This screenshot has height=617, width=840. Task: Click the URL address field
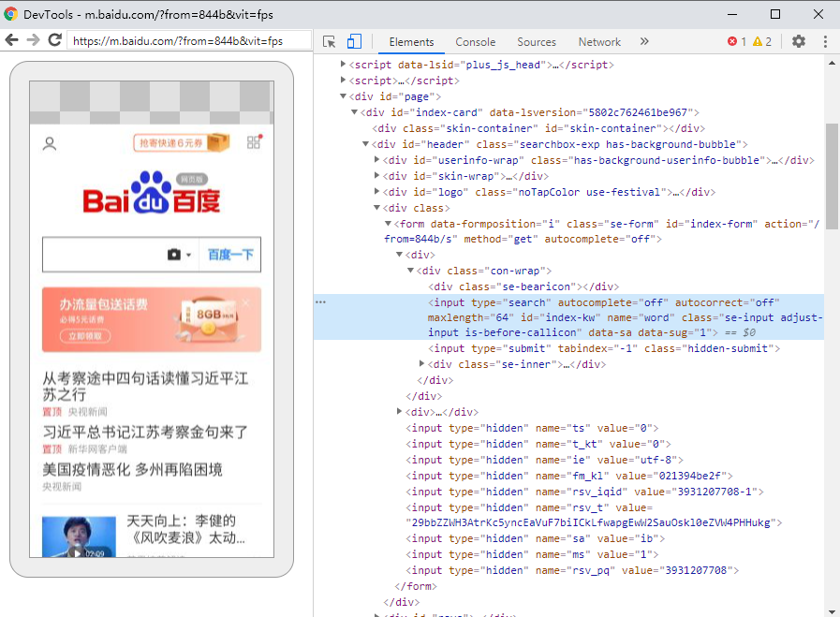(189, 40)
